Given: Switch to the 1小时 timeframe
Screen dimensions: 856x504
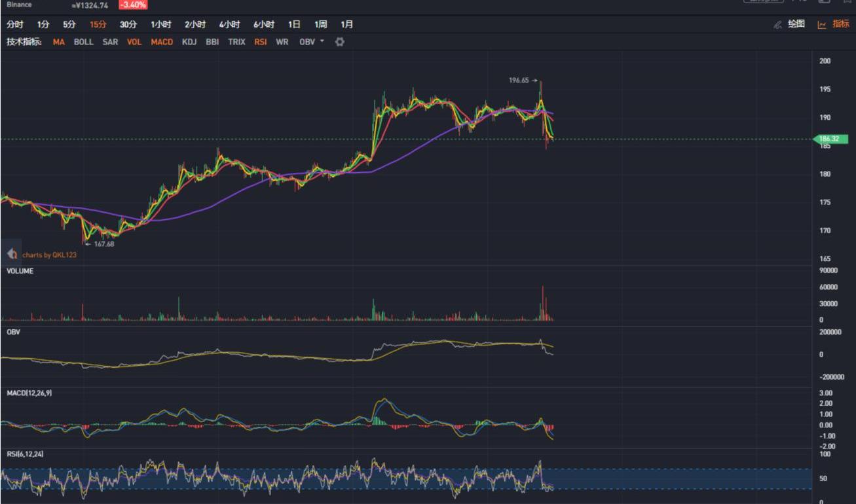Looking at the screenshot, I should [160, 25].
